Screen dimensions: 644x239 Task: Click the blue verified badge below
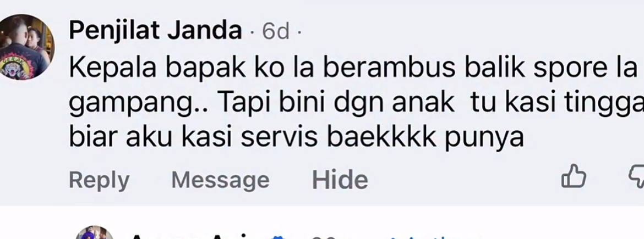[278, 237]
